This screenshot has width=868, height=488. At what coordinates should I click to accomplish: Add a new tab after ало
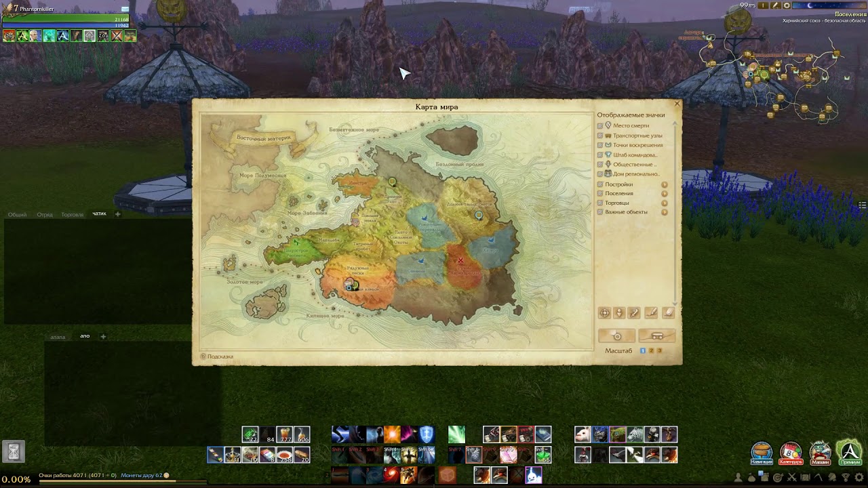tap(103, 336)
